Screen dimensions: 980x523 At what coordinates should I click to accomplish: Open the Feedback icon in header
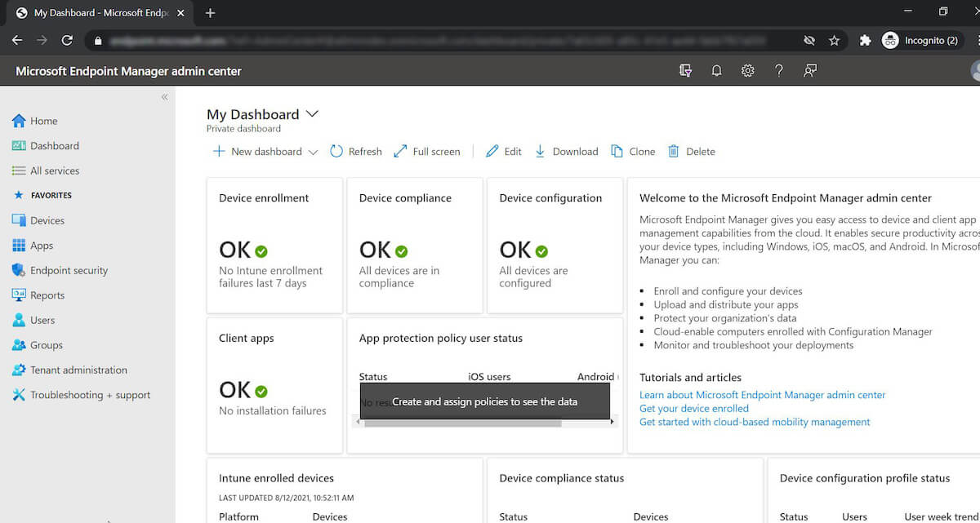810,71
